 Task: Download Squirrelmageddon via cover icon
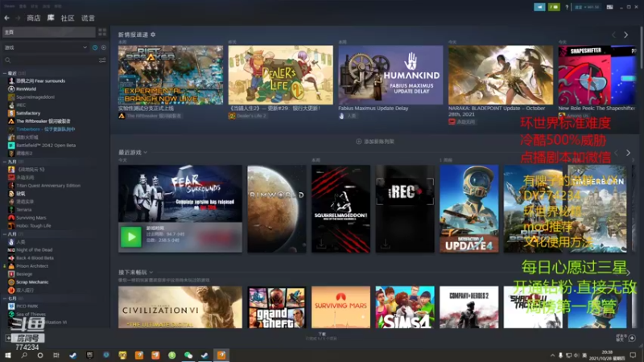321,244
